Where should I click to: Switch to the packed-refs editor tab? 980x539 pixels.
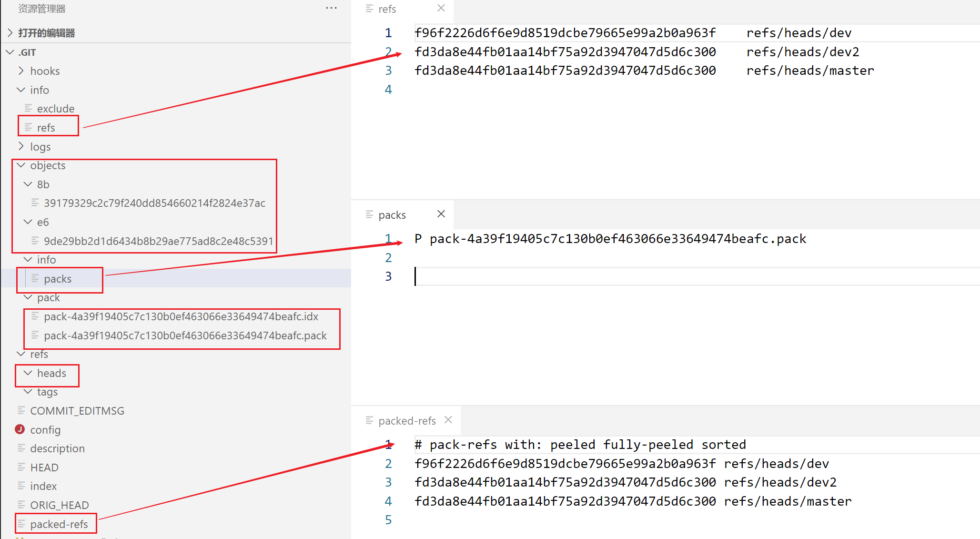(x=407, y=421)
